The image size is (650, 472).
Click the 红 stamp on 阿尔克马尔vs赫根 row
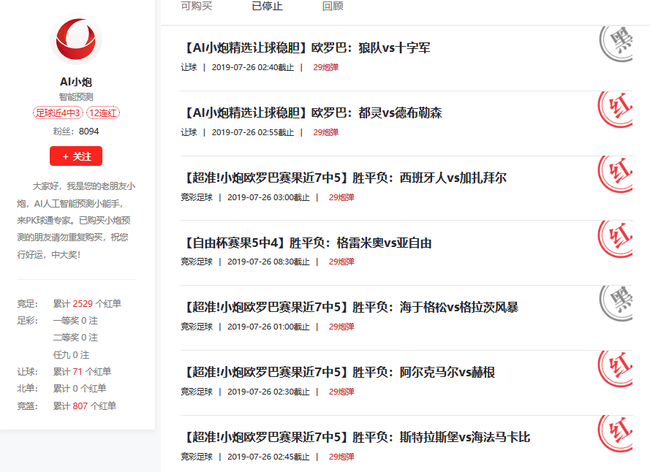615,368
